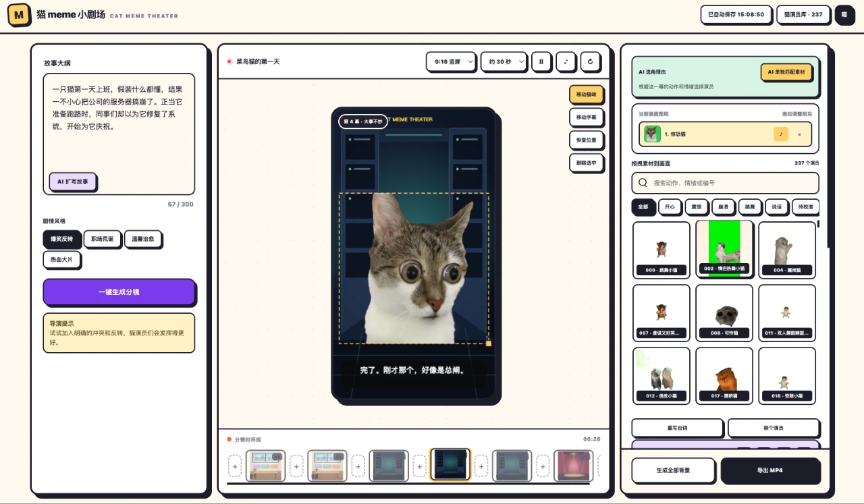Filter actors by 崩溃
Screen dimensions: 864x504
[723, 206]
